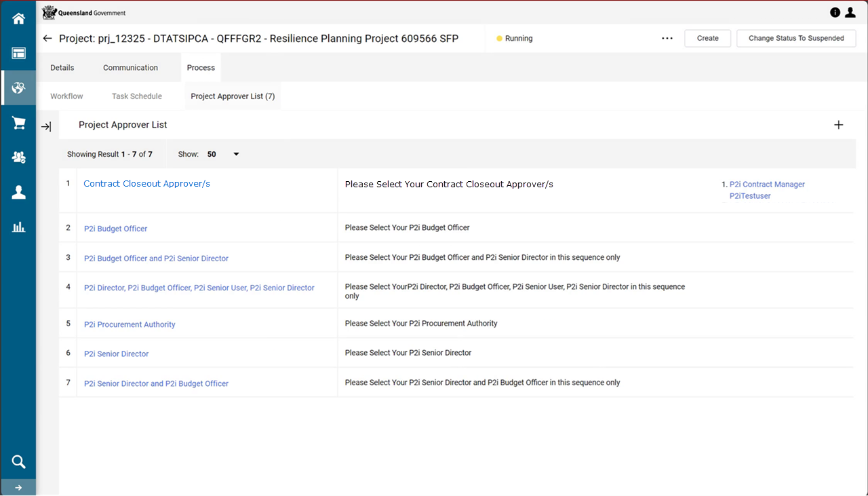Click Change Status To Suspended button
The height and width of the screenshot is (496, 868).
pyautogui.click(x=796, y=39)
